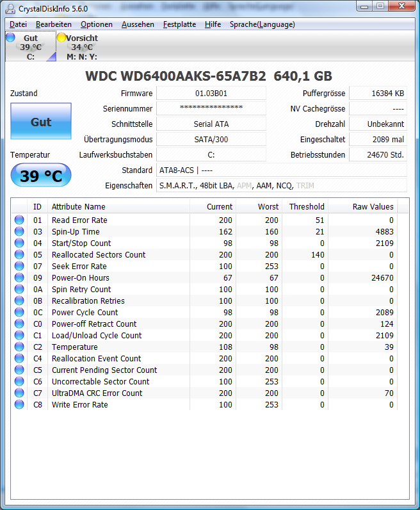
Task: Click the Laufwerksbuchstaben C: field
Action: [x=211, y=154]
